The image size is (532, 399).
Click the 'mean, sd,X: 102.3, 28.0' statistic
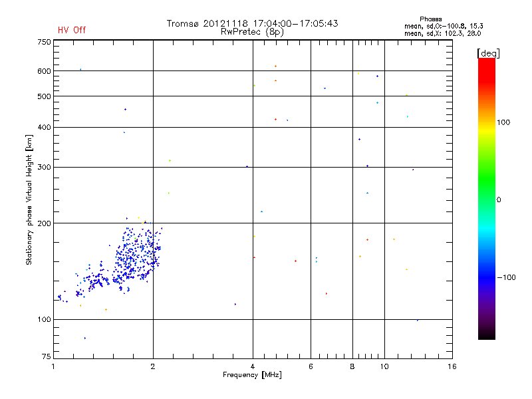coord(442,34)
